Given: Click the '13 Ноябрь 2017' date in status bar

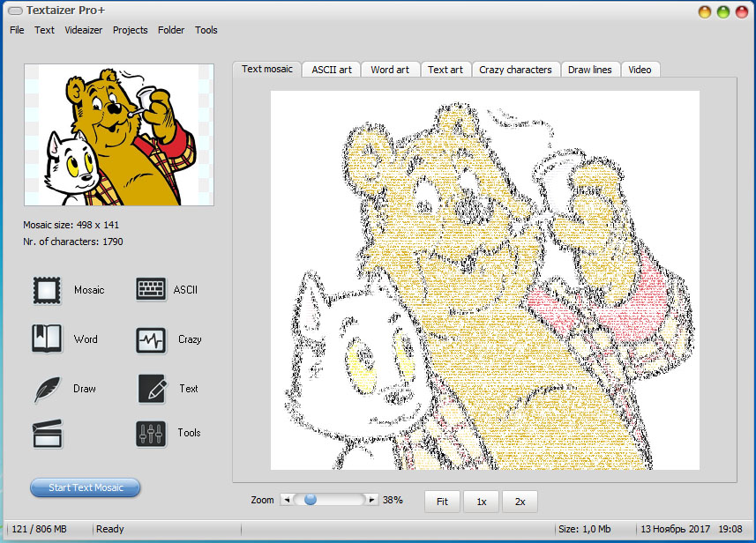Looking at the screenshot, I should 675,529.
